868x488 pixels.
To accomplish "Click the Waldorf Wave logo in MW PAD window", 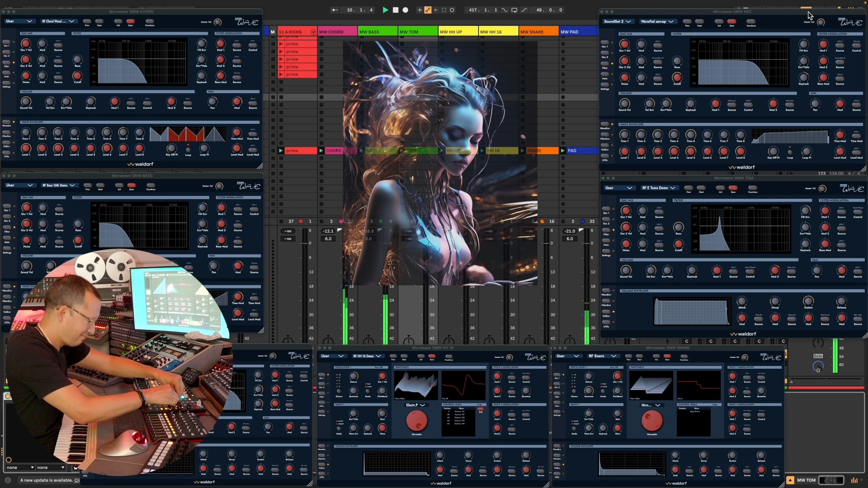I will [851, 22].
